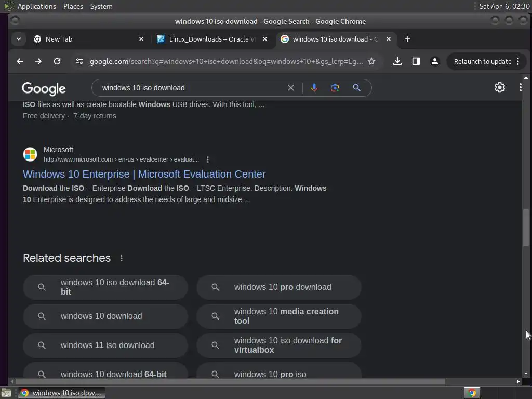532x399 pixels.
Task: Close the New Tab tab
Action: pyautogui.click(x=141, y=39)
